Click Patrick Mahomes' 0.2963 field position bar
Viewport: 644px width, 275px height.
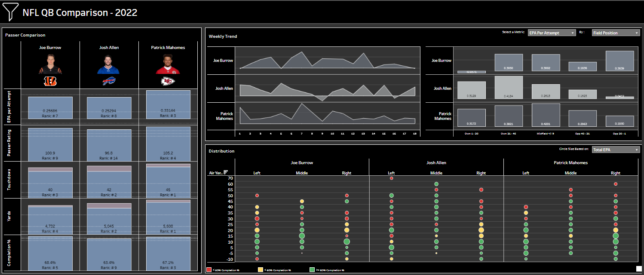[x=583, y=119]
